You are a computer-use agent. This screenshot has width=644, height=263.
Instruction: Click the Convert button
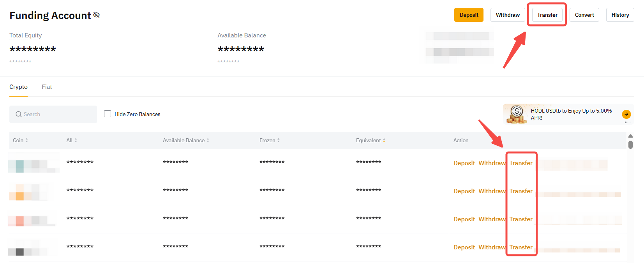pyautogui.click(x=584, y=15)
